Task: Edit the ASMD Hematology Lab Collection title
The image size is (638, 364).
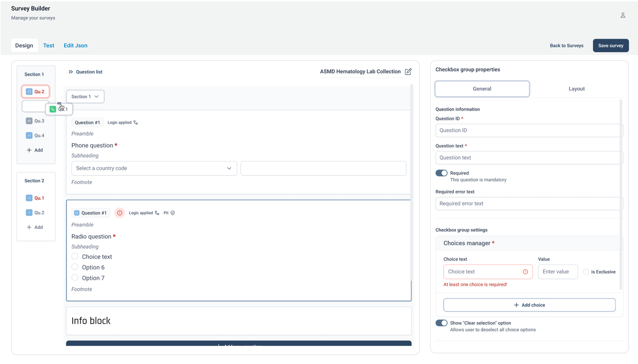Action: click(x=408, y=72)
